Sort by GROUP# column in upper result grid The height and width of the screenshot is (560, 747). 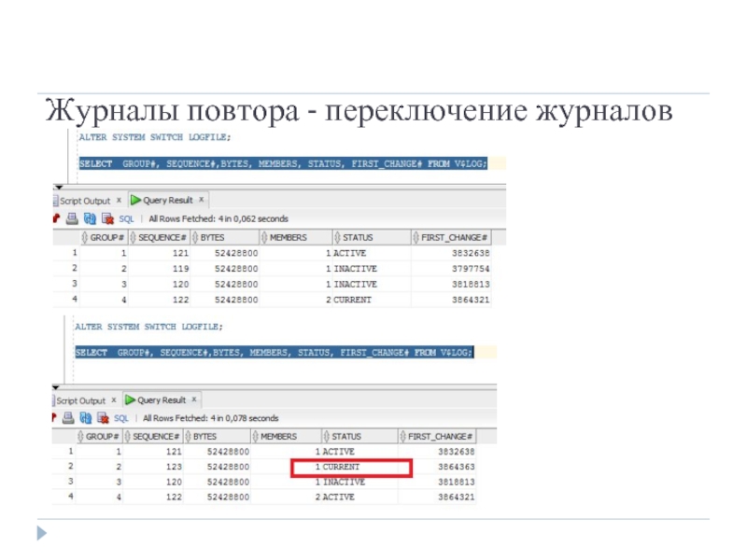click(104, 237)
